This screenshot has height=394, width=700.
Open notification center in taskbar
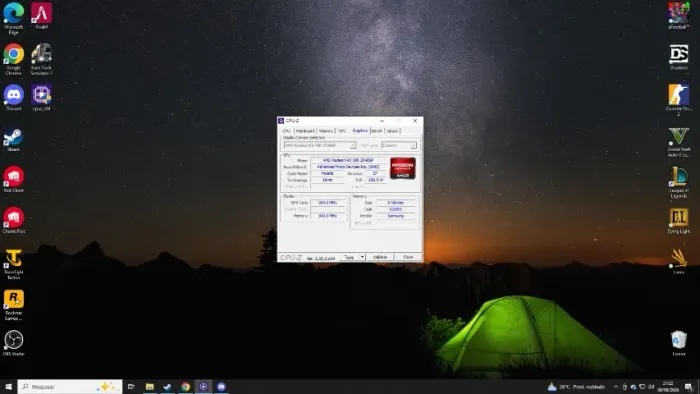coord(689,387)
